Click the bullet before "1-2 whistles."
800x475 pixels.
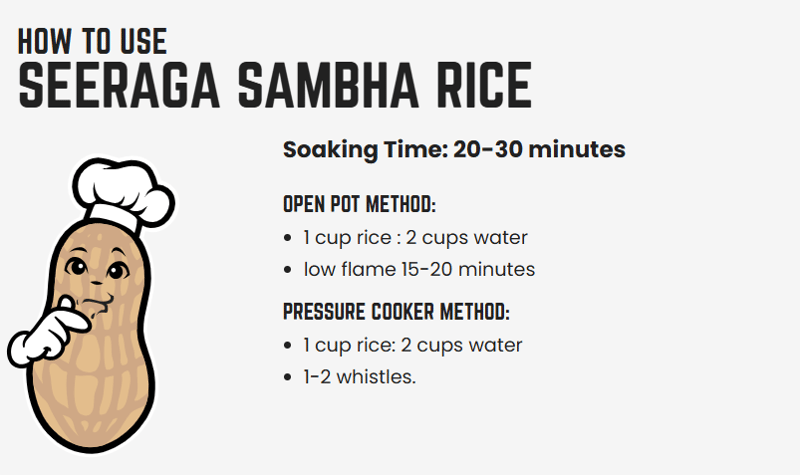(290, 377)
